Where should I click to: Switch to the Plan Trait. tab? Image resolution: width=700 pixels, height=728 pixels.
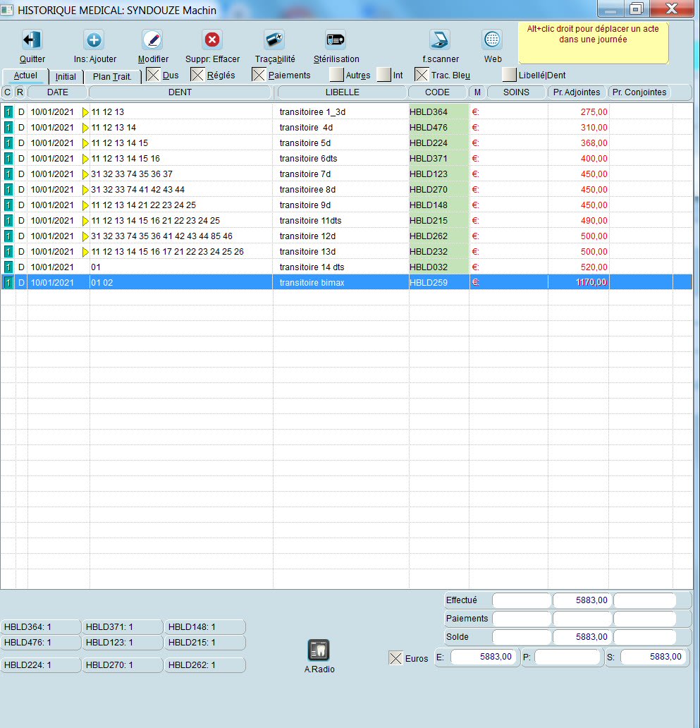pyautogui.click(x=113, y=77)
